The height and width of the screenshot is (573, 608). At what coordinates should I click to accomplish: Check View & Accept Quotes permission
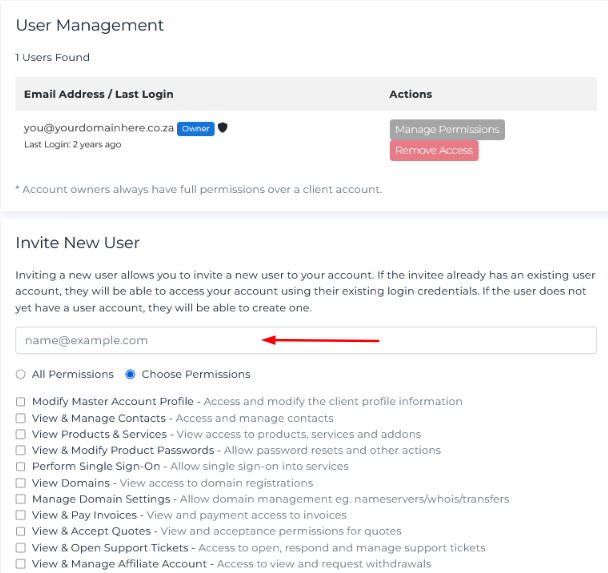(x=21, y=531)
